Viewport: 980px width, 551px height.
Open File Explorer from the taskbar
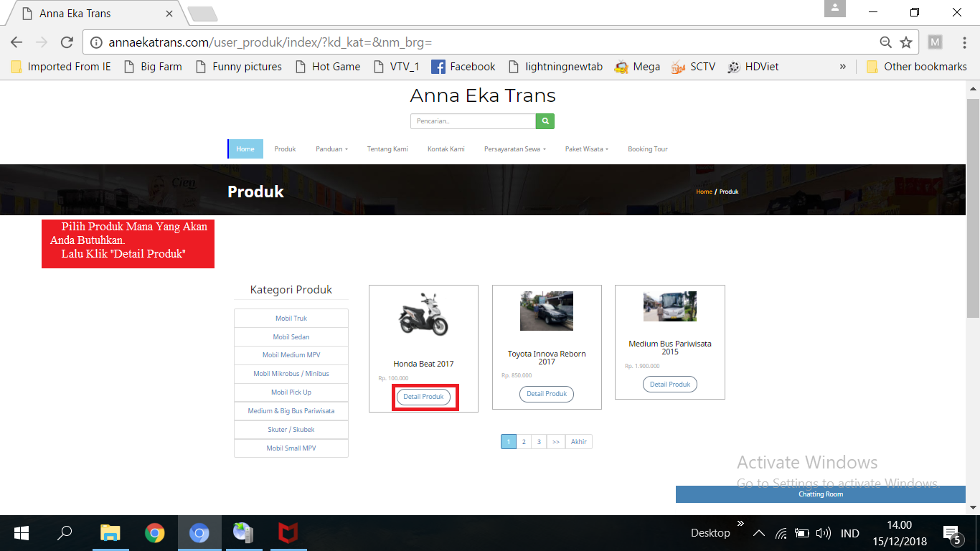click(110, 533)
